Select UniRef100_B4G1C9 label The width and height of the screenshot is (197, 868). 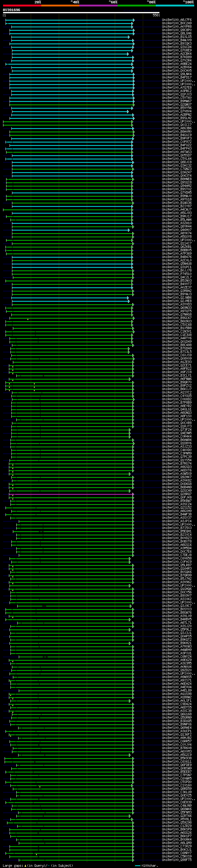tap(177, 135)
